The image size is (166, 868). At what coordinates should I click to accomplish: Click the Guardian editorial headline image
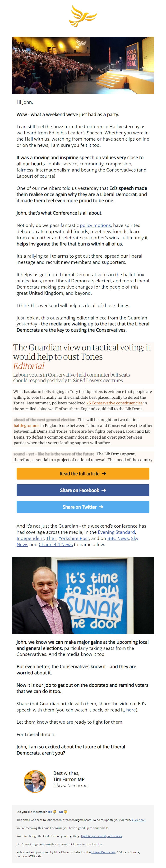coord(83,363)
